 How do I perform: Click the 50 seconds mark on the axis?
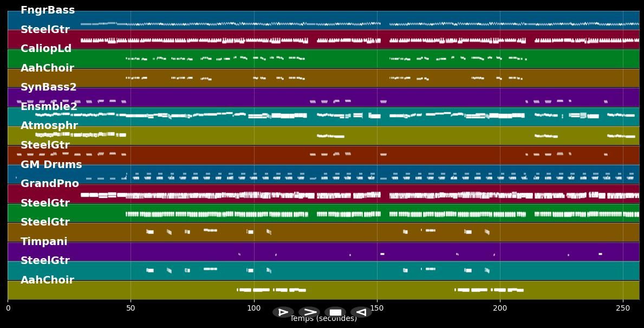(131, 308)
